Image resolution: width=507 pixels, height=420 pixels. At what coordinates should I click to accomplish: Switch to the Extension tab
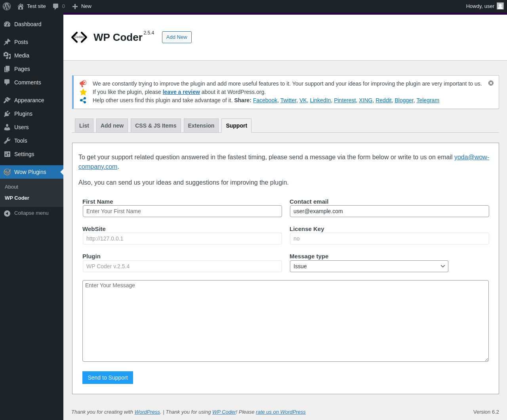[x=201, y=126]
